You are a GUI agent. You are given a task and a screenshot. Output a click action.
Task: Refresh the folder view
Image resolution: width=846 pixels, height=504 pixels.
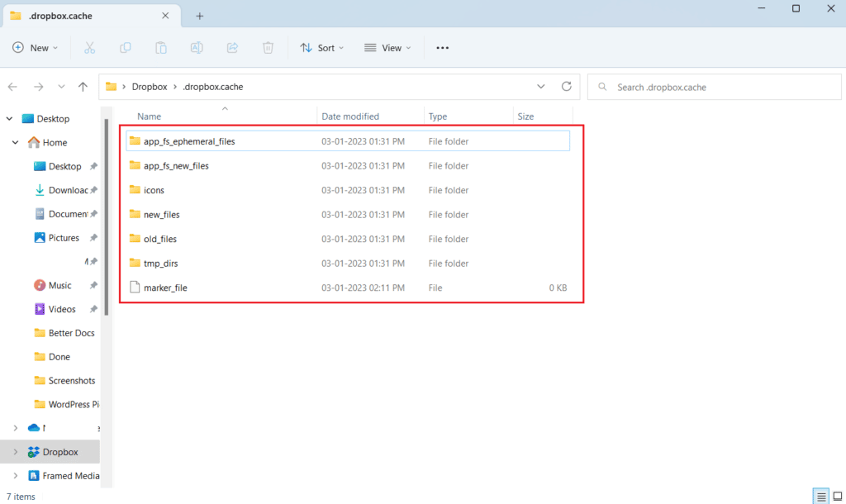coord(567,86)
